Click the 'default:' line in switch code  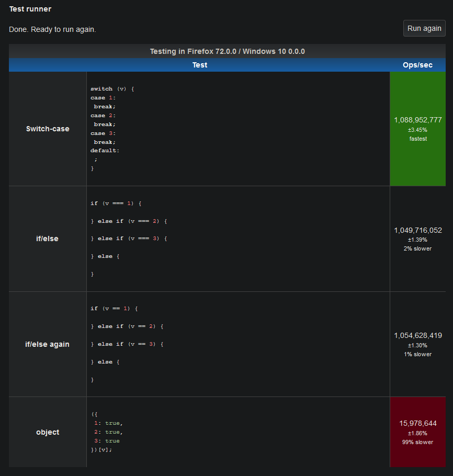point(105,151)
